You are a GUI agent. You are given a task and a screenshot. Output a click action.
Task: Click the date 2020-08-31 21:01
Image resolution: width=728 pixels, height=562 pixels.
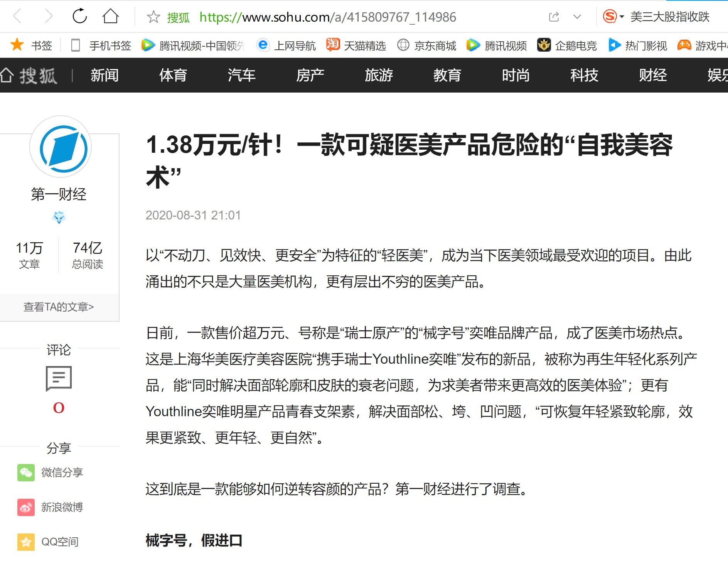coord(193,215)
